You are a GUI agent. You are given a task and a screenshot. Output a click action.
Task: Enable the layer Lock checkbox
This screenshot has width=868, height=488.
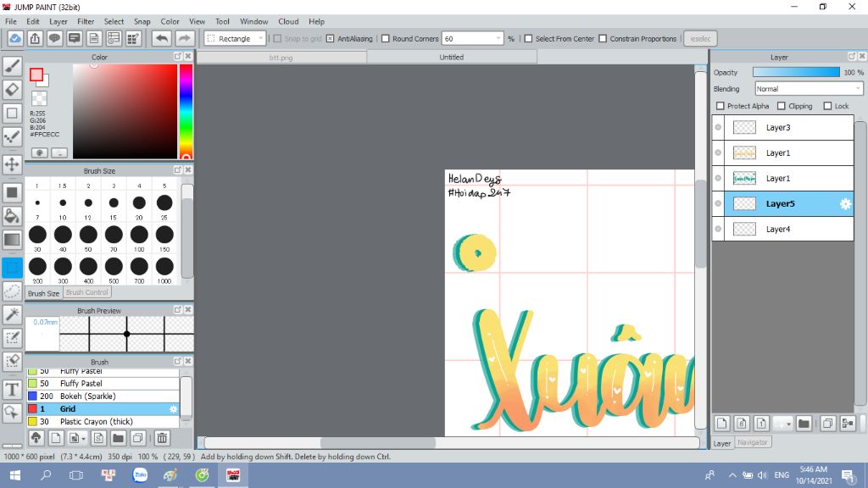pyautogui.click(x=827, y=106)
